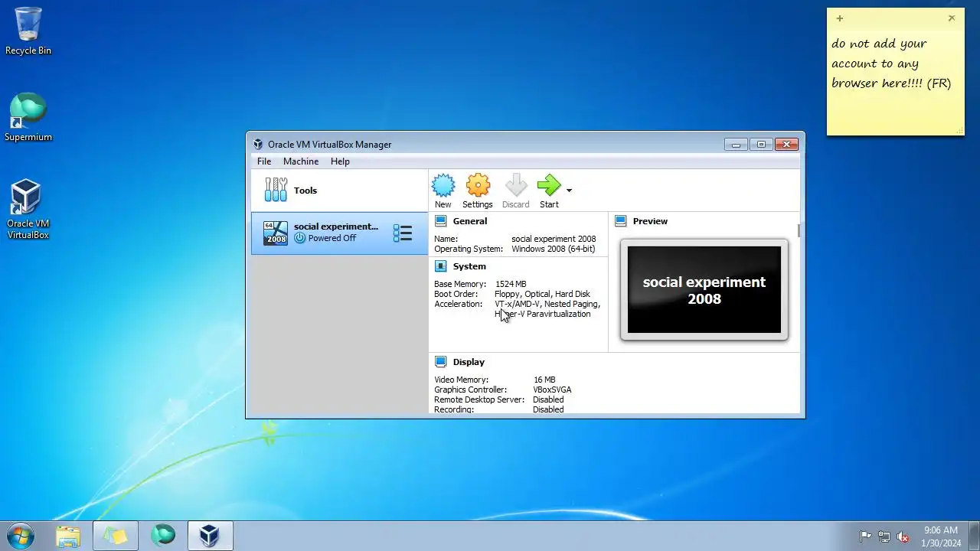
Task: Expand the Start button dropdown arrow
Action: tap(569, 191)
